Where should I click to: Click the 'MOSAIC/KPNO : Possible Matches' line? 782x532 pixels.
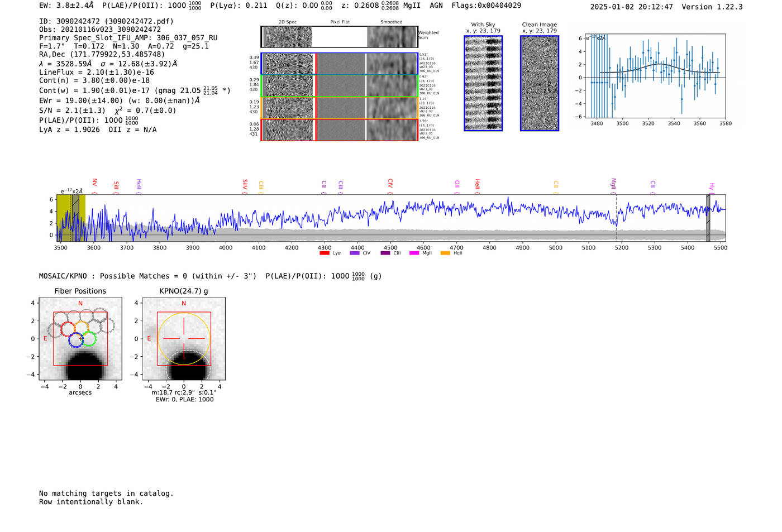[x=211, y=276]
